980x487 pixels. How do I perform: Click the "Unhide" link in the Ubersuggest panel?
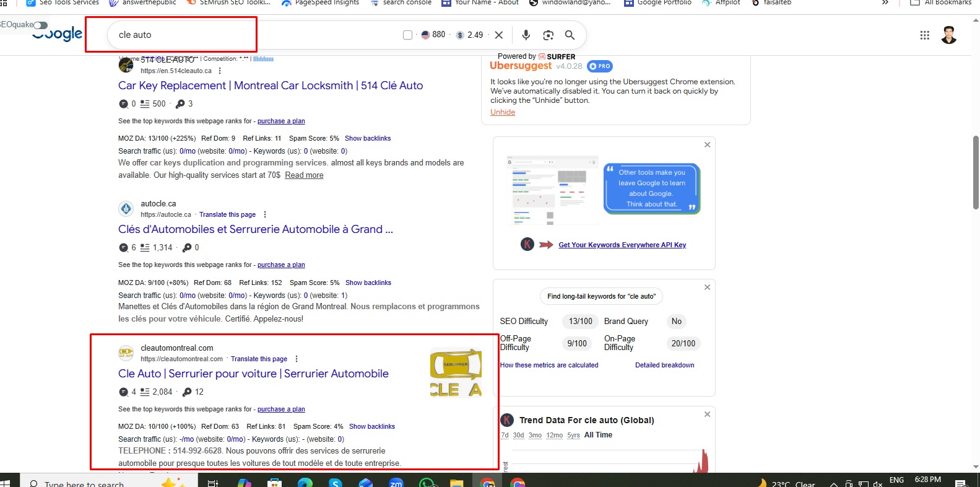pyautogui.click(x=503, y=112)
